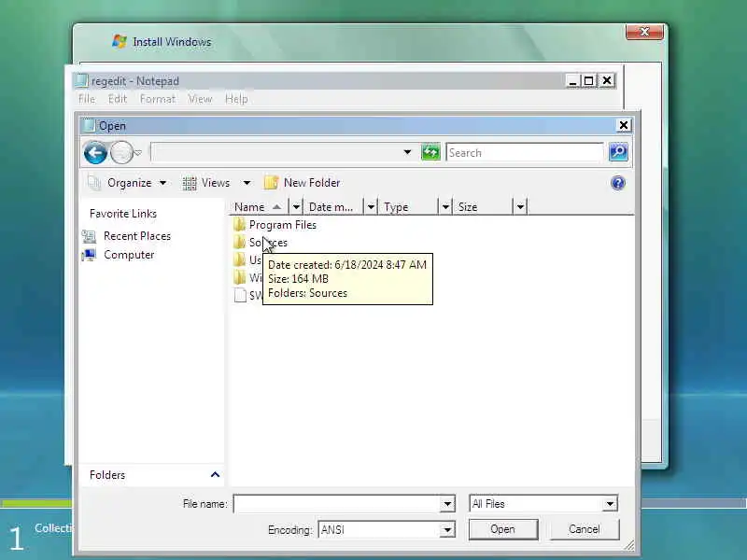
Task: Click the Views button
Action: (x=206, y=183)
